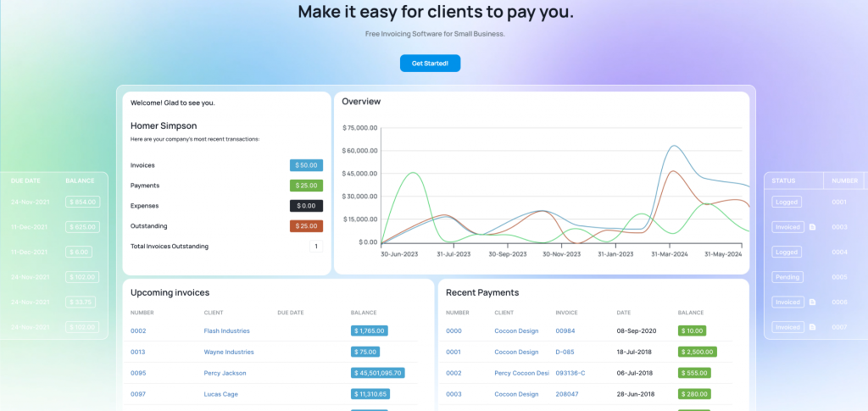Click the Total Invoices Outstanding count 1

(316, 246)
